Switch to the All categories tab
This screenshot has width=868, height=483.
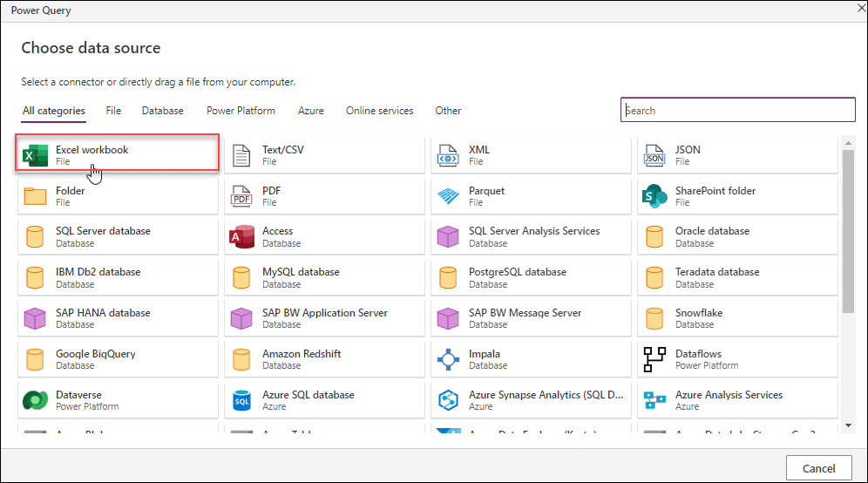tap(54, 111)
